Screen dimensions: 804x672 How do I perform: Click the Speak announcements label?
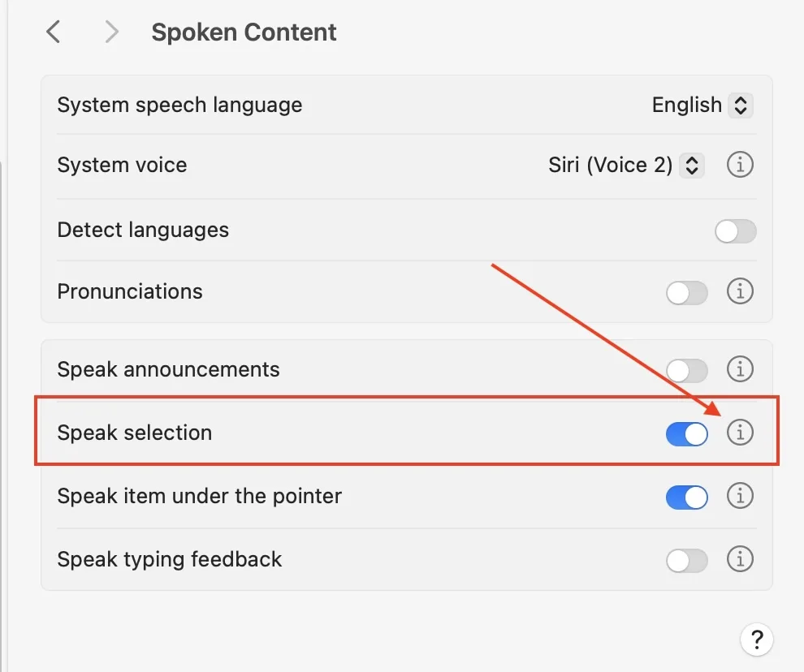pos(168,369)
